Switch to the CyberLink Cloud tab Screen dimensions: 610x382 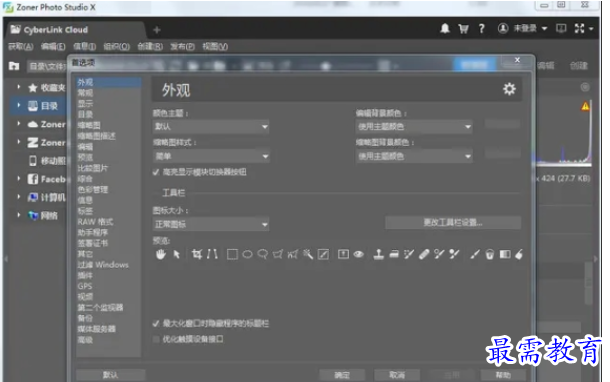(76, 30)
